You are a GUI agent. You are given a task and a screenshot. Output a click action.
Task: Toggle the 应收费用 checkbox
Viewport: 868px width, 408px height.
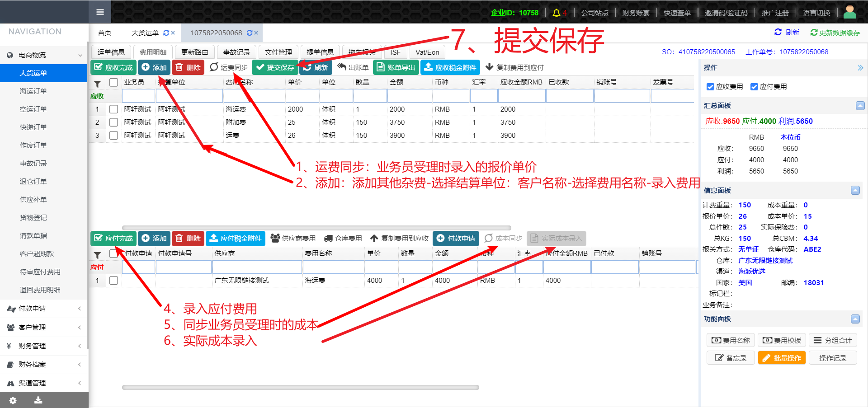710,87
